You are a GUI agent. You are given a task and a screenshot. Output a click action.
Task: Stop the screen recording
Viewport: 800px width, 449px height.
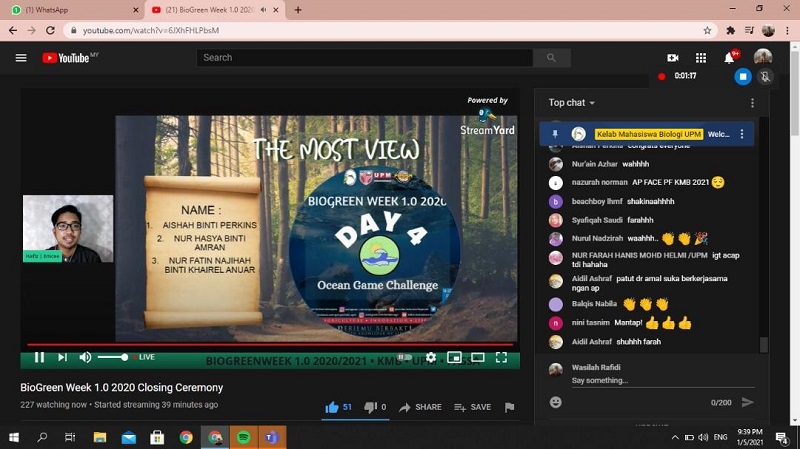(x=742, y=76)
